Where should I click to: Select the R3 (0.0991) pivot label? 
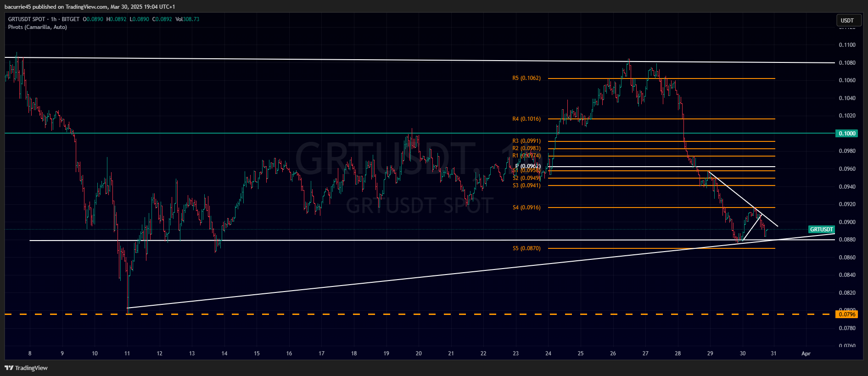click(526, 141)
